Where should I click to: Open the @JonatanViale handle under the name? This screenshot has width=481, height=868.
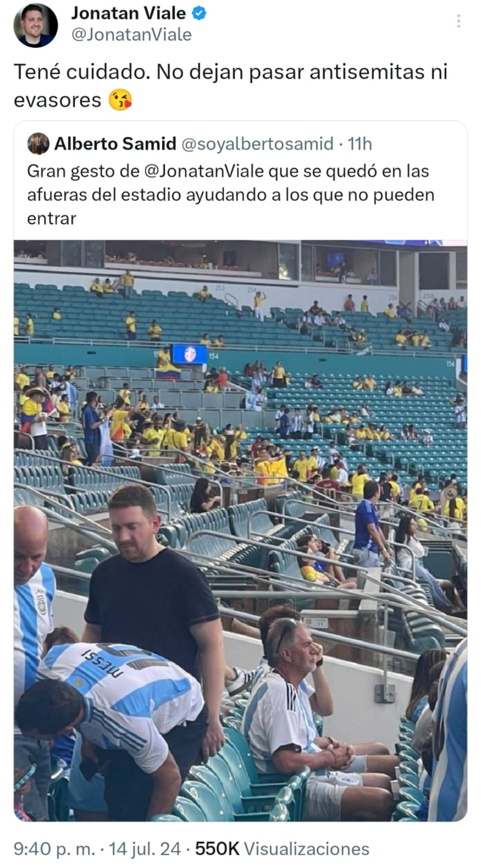pyautogui.click(x=131, y=35)
